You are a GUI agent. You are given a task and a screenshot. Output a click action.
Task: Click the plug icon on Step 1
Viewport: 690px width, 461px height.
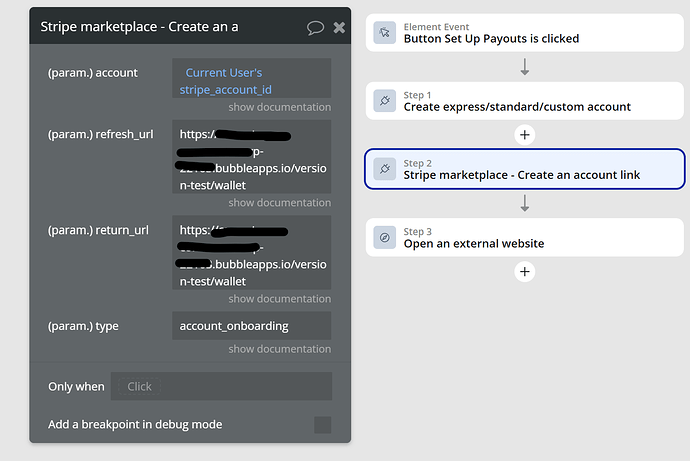pyautogui.click(x=385, y=101)
